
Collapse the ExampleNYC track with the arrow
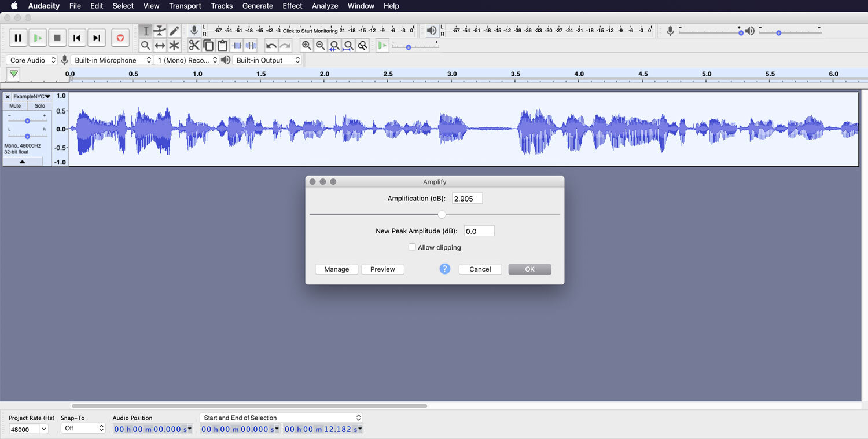(x=23, y=162)
